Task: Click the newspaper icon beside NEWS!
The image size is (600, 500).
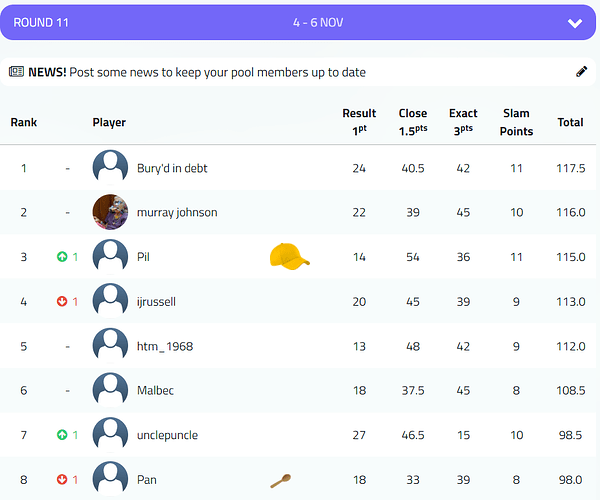Action: [x=16, y=72]
